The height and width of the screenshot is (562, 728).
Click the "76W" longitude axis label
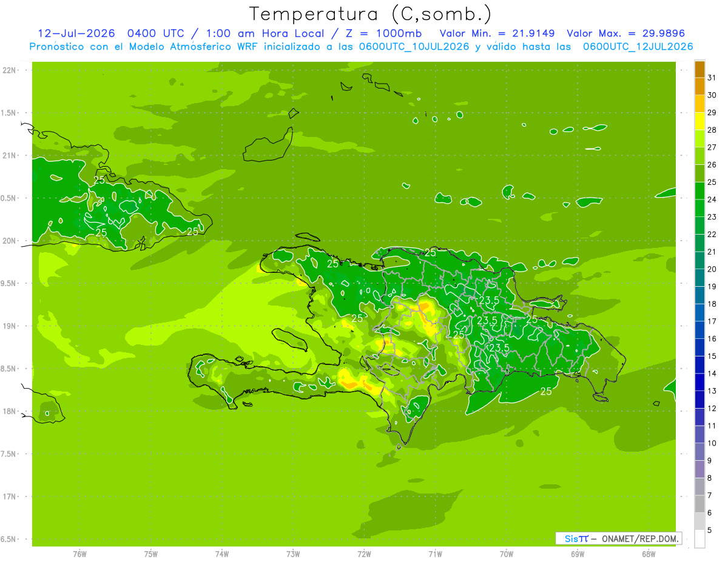(x=79, y=554)
